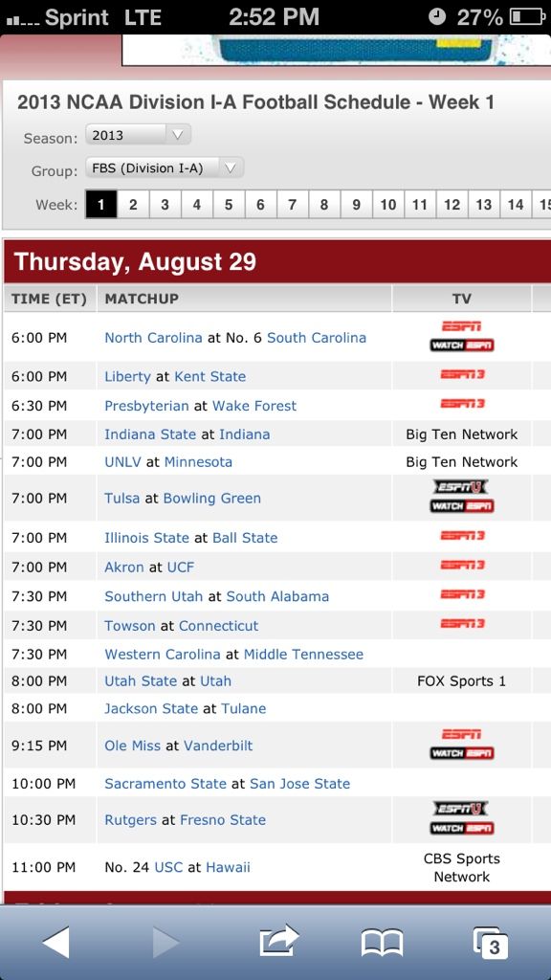Open the Vanderbilt team link

coord(218,746)
